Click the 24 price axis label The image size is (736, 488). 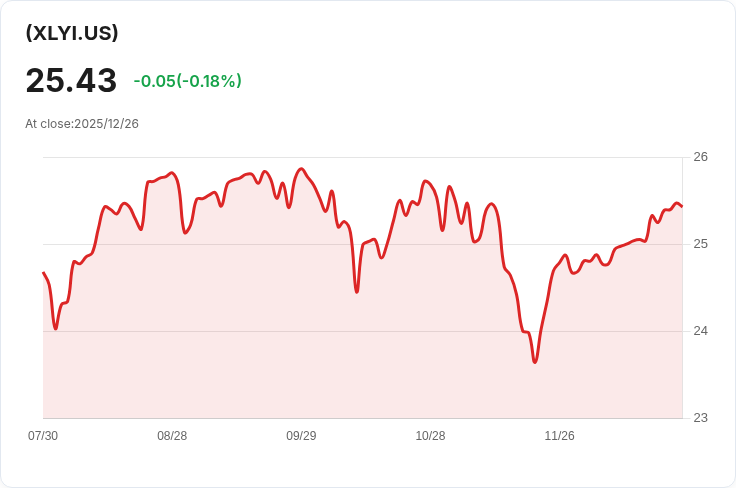pyautogui.click(x=700, y=331)
